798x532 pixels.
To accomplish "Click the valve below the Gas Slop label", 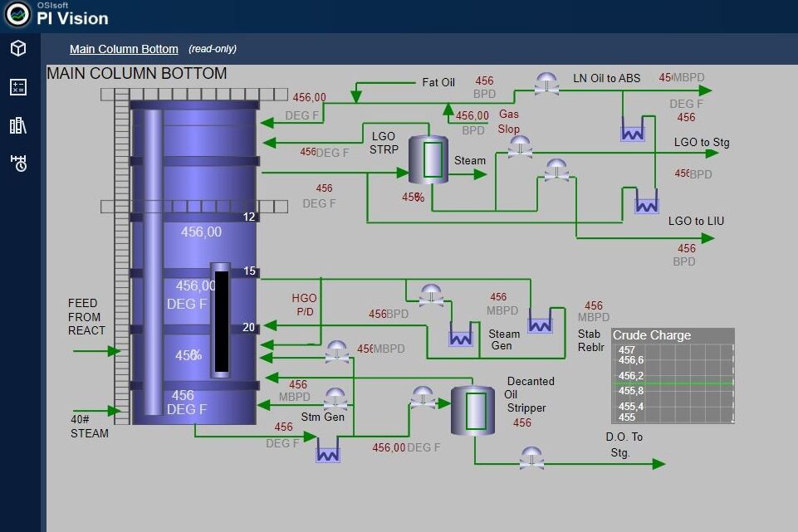I will (x=520, y=147).
